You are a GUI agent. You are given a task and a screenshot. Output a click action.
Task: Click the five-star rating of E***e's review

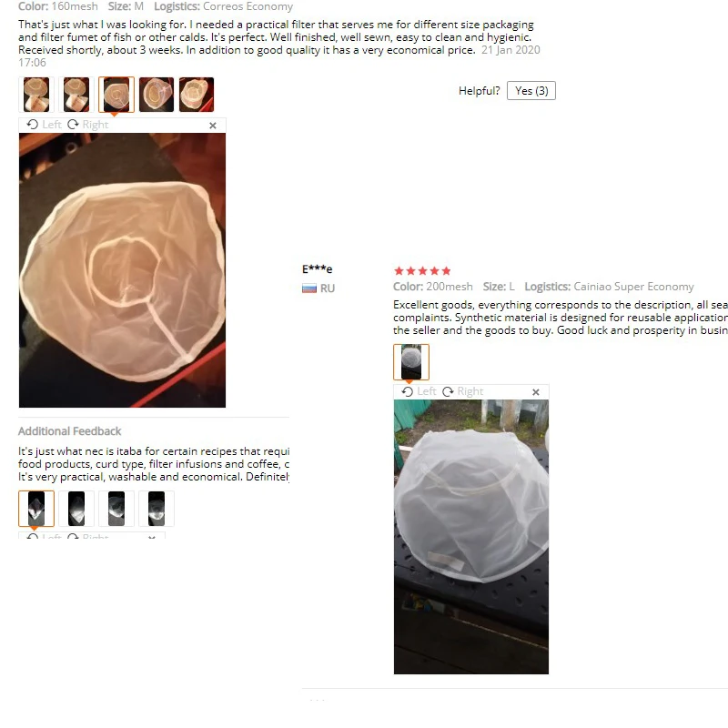[x=422, y=270]
